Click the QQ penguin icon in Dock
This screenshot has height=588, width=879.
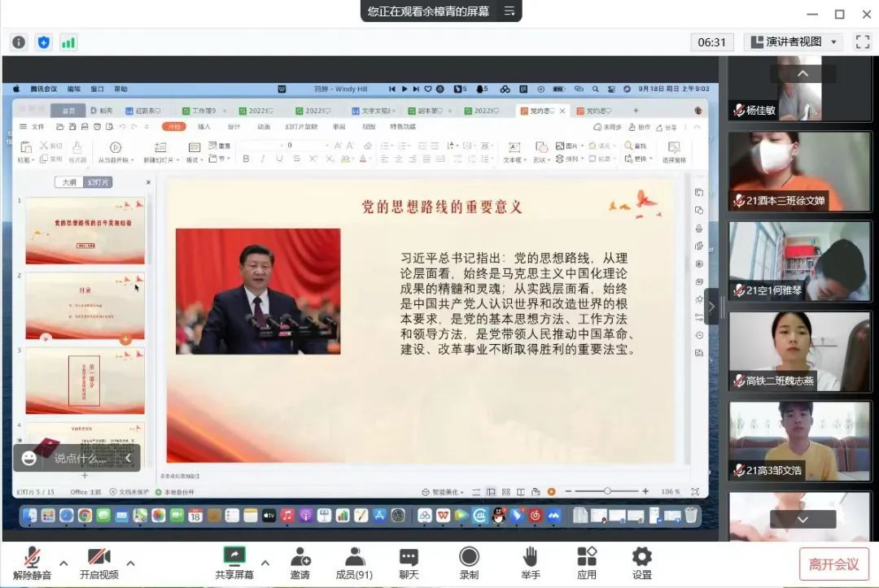click(x=498, y=515)
